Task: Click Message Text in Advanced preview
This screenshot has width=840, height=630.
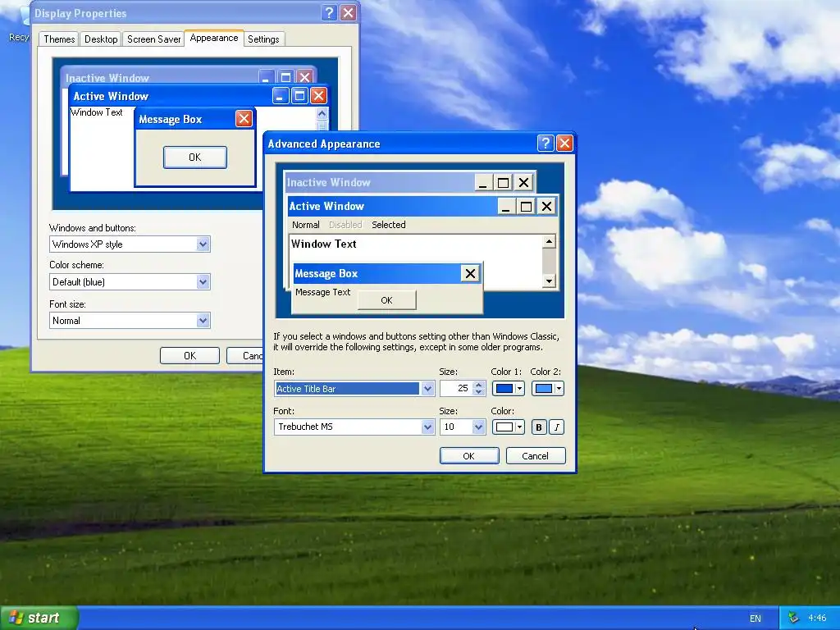Action: tap(322, 292)
